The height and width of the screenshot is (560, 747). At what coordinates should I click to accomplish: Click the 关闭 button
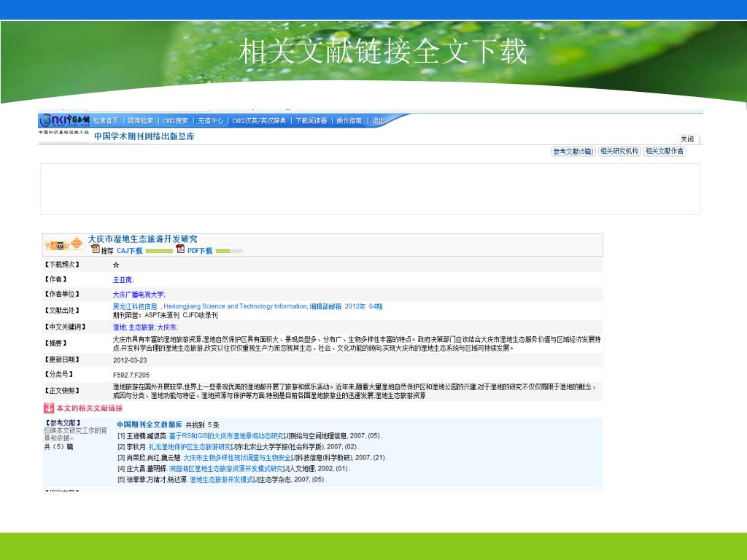coord(687,139)
